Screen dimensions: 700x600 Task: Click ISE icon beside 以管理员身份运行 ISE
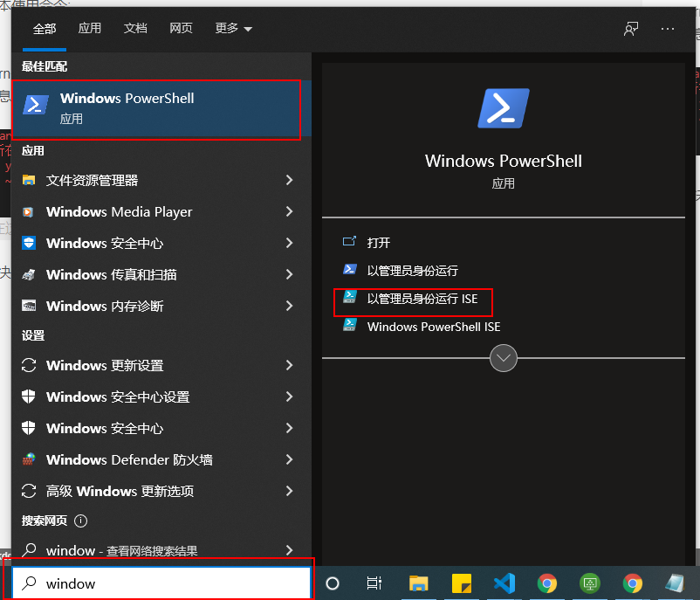[x=349, y=297]
